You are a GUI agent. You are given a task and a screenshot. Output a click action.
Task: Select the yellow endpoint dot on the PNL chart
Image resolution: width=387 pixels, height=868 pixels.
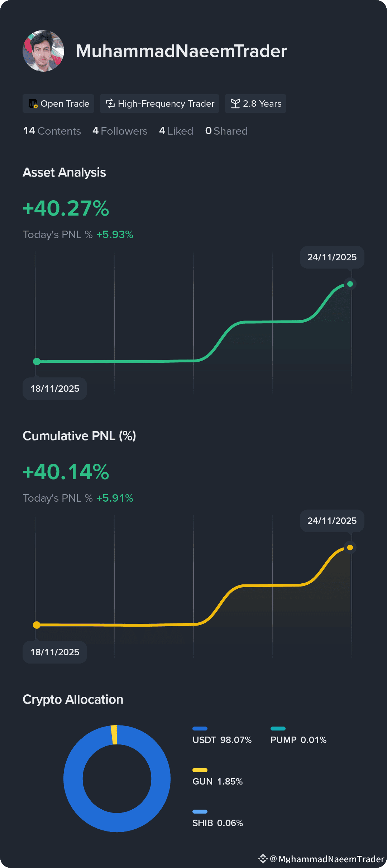point(350,548)
